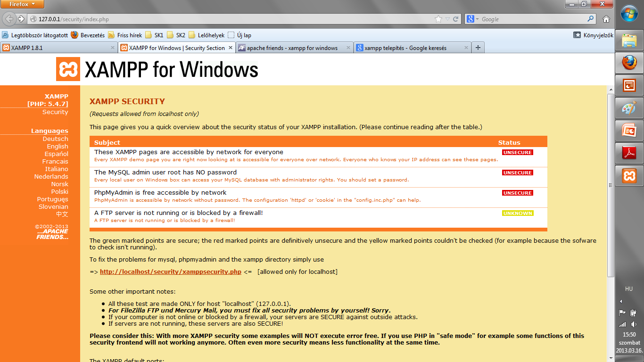This screenshot has height=362, width=644.
Task: Open the Bevezetés bookmark
Action: (x=88, y=35)
